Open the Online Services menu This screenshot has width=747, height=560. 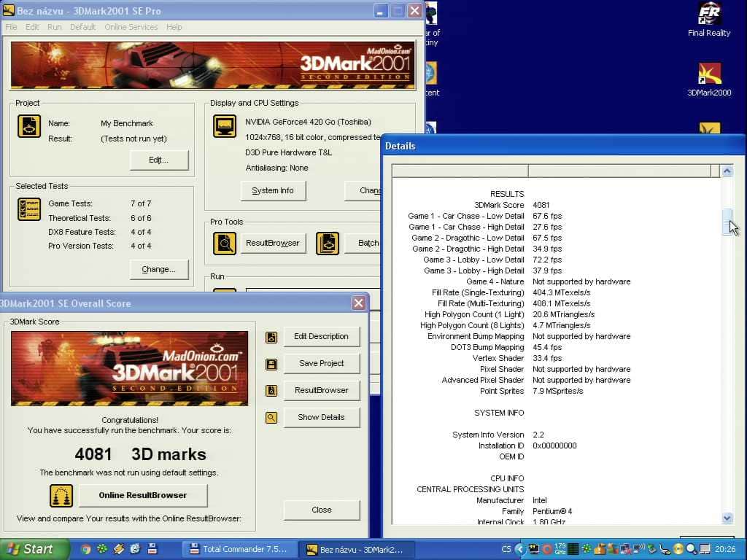point(131,27)
